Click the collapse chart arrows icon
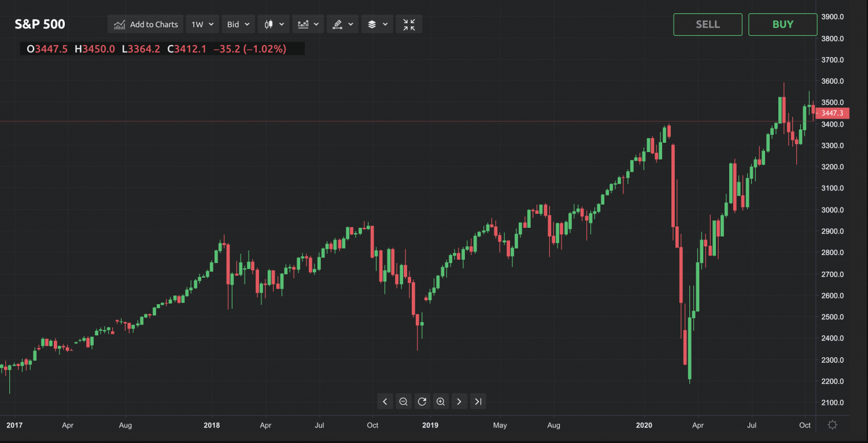 coord(409,24)
